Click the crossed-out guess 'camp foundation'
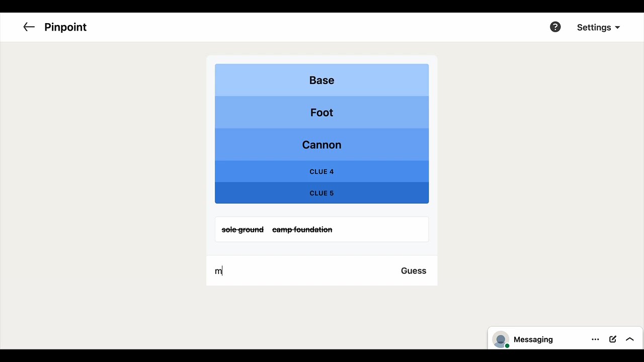This screenshot has height=362, width=644. pyautogui.click(x=302, y=230)
